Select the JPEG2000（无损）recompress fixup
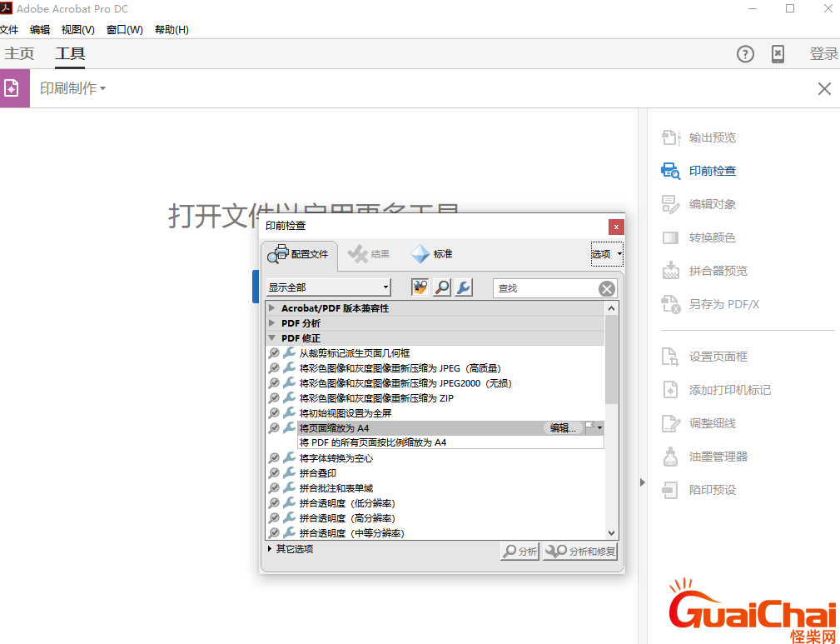The image size is (840, 644). pyautogui.click(x=405, y=383)
